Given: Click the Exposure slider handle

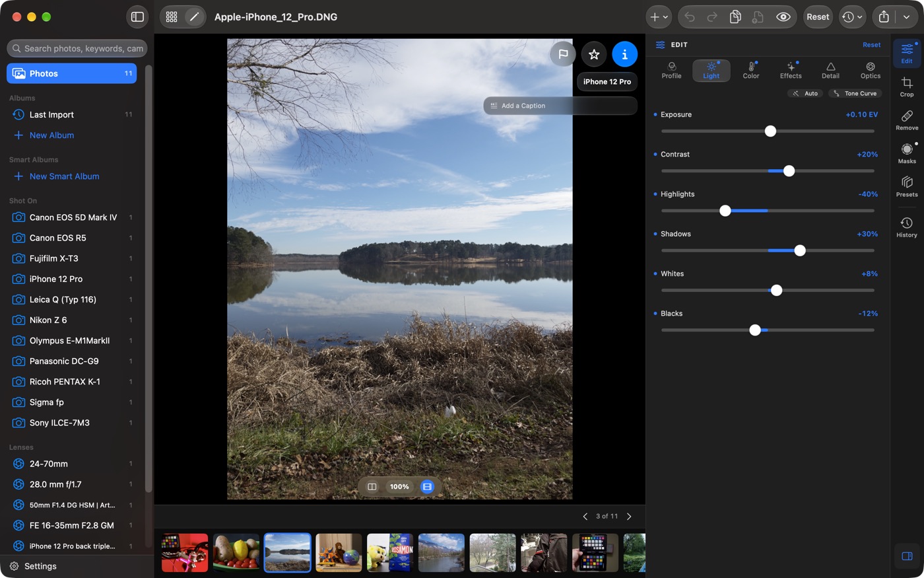Looking at the screenshot, I should pyautogui.click(x=770, y=131).
